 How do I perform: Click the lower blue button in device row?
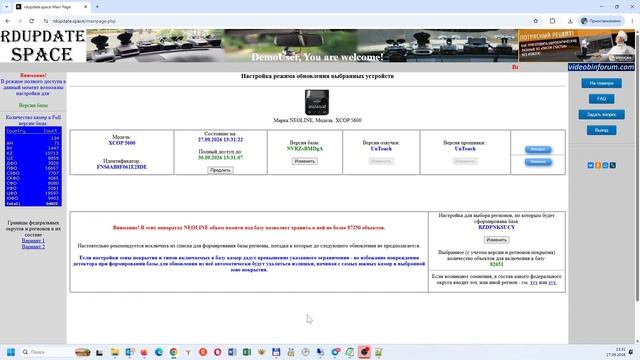(538, 162)
